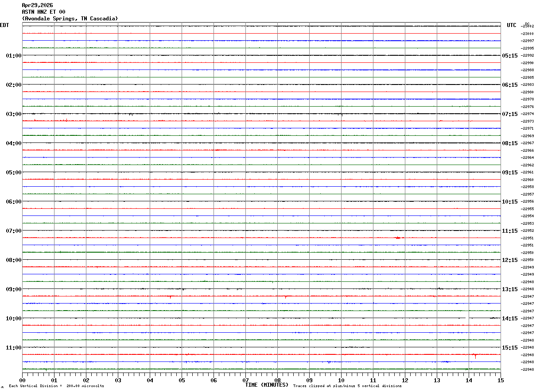Click minute 11 on the time axis
Image resolution: width=536 pixels, height=392 pixels.
(373, 380)
